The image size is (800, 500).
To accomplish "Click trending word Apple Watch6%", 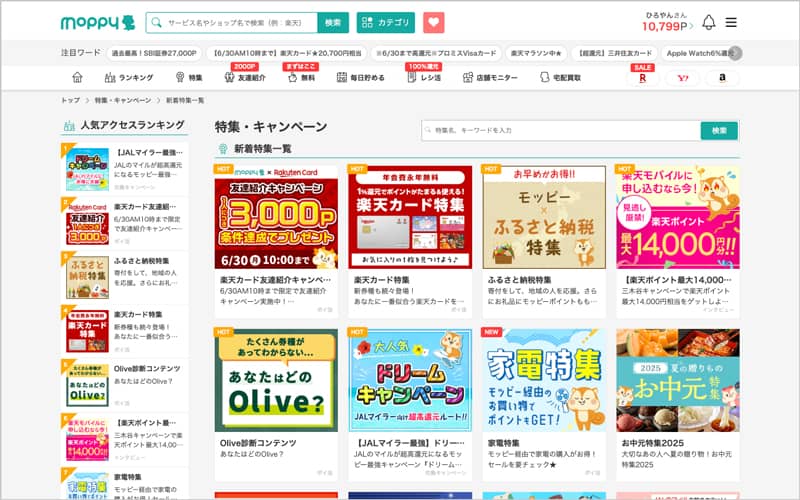I will 699,53.
